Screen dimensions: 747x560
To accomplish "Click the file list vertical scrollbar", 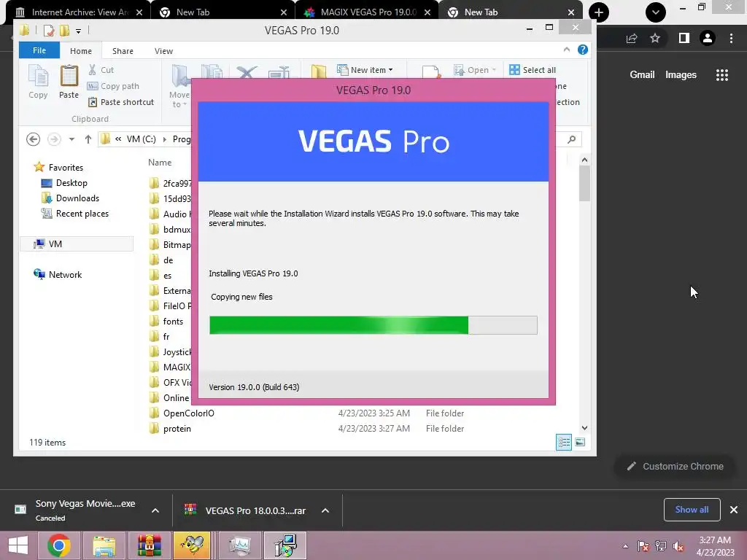I will click(584, 183).
